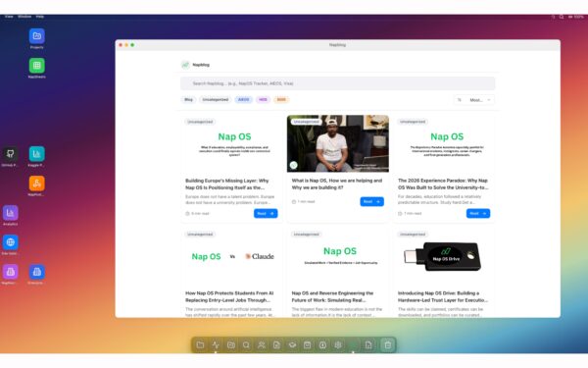Open the green Napblog icon in the dock
This screenshot has height=368, width=588.
coord(353,344)
